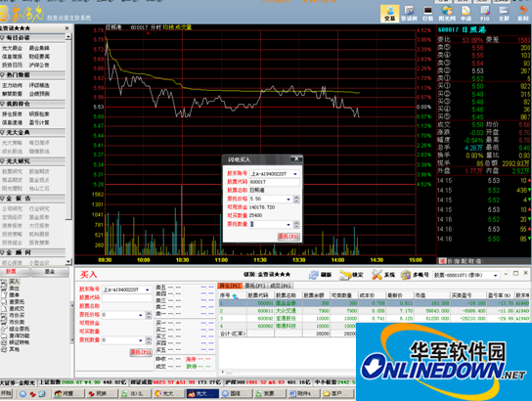Collapse the 金报告 section
This screenshot has height=401, width=532.
(x=3, y=199)
